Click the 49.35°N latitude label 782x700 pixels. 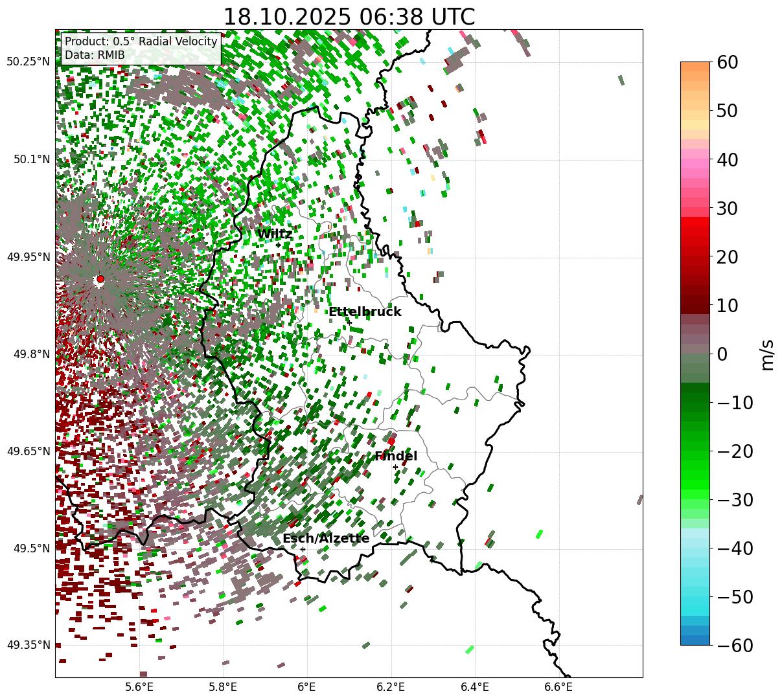28,645
